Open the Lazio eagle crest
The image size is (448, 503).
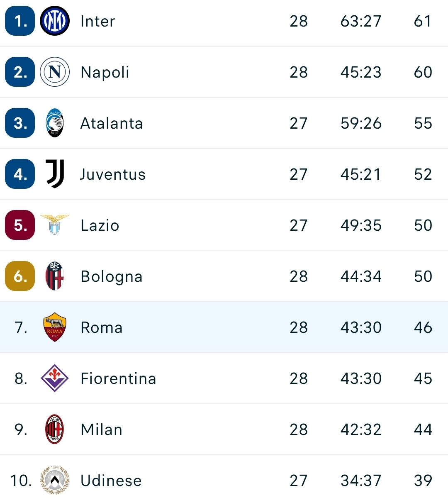pos(55,225)
